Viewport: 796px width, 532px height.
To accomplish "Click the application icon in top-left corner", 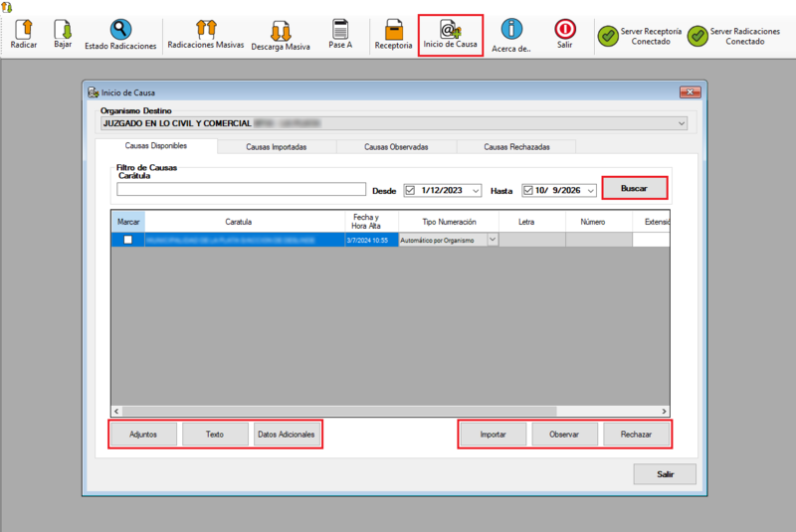I will coord(7,7).
